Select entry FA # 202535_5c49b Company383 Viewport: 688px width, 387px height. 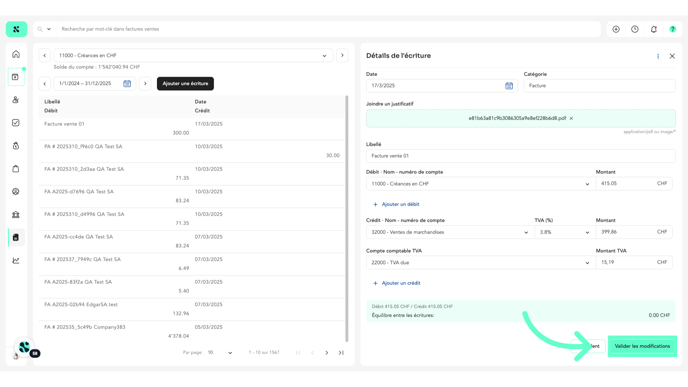(192, 332)
